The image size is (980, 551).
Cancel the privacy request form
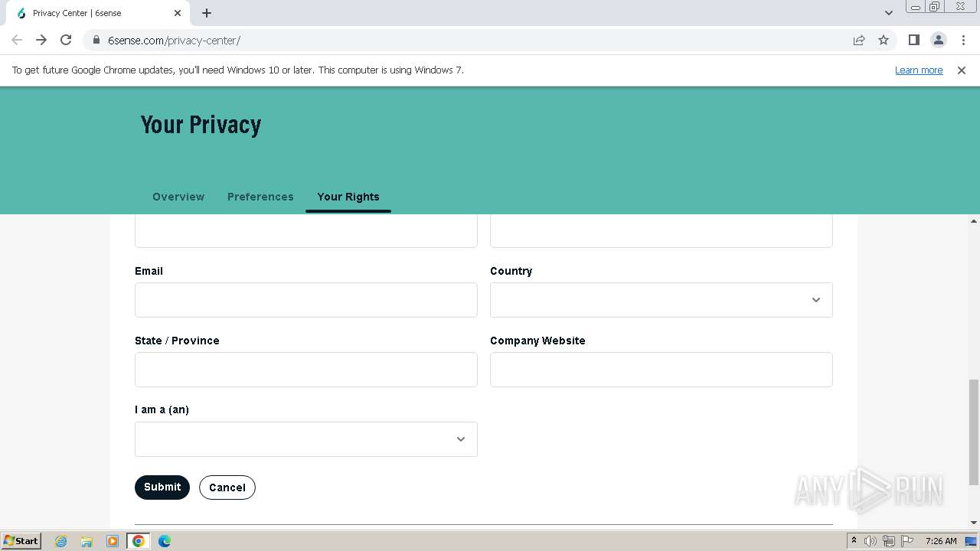click(x=227, y=487)
